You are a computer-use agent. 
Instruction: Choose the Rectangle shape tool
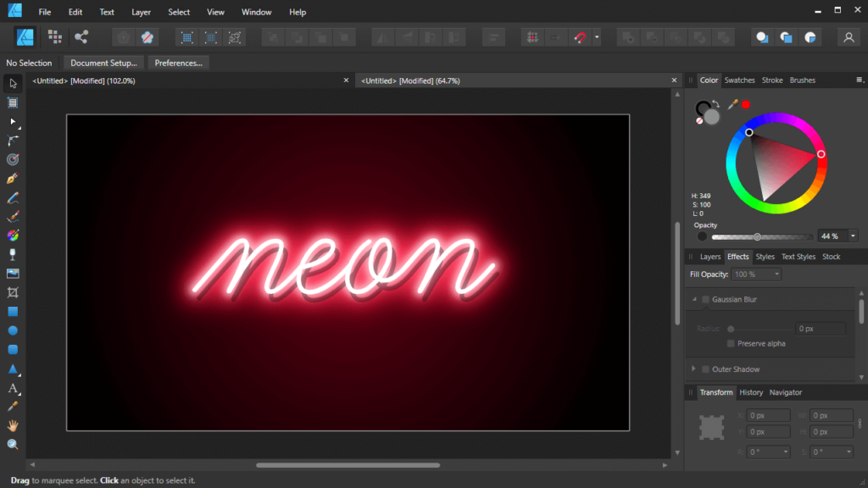click(x=12, y=312)
